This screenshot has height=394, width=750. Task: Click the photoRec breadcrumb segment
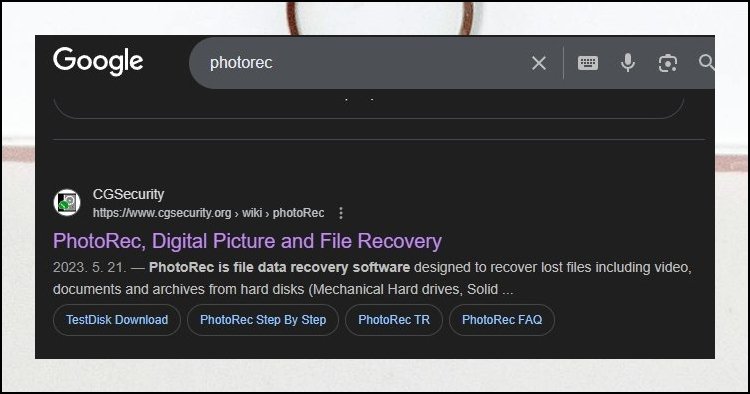pos(298,213)
